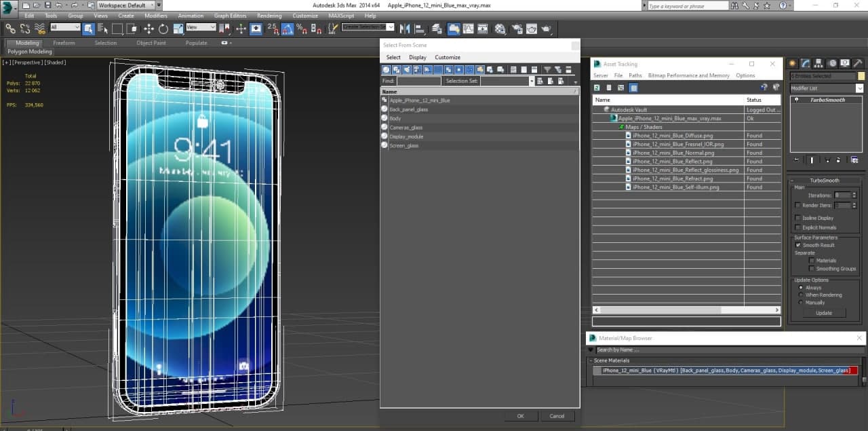Enable the Isoline Display checkbox
868x431 pixels.
point(797,218)
